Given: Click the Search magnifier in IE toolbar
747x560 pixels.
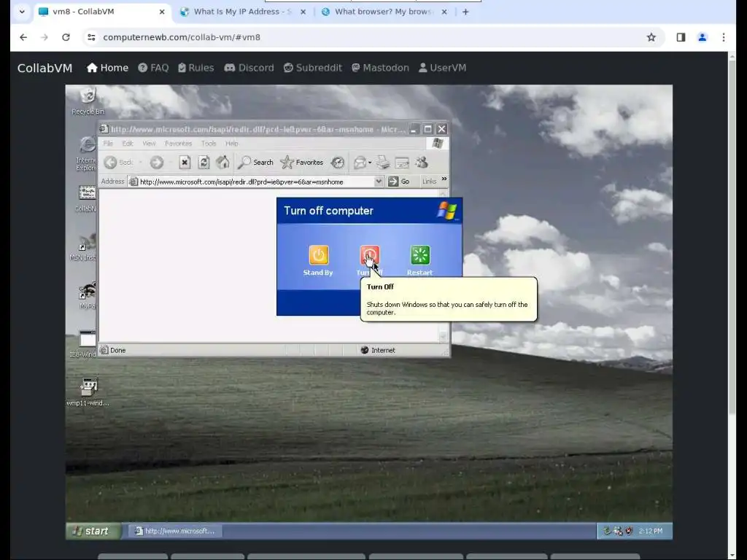Looking at the screenshot, I should pyautogui.click(x=256, y=163).
